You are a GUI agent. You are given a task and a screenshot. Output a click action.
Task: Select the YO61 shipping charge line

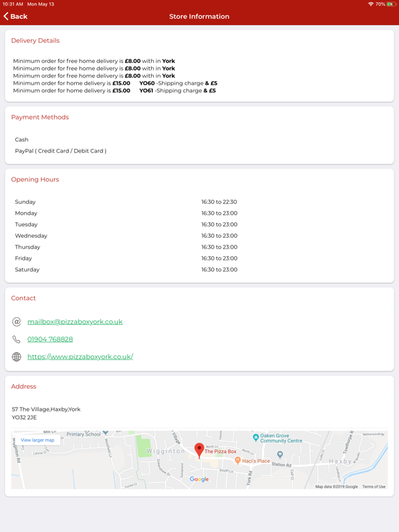tap(115, 91)
